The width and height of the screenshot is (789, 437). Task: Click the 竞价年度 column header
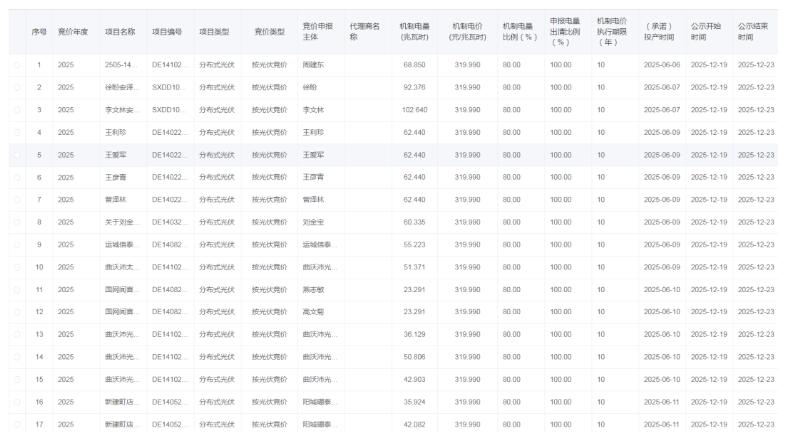pyautogui.click(x=73, y=31)
